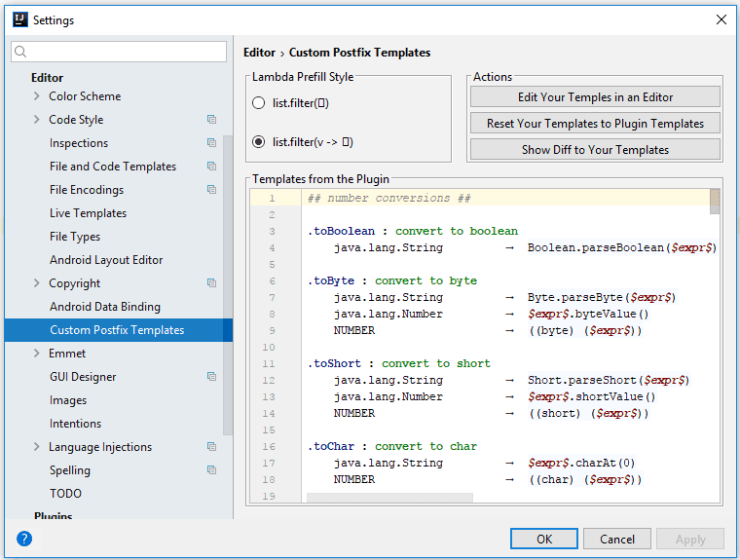The width and height of the screenshot is (740, 560).
Task: Click the copy icon beside Language Injections
Action: tap(211, 447)
